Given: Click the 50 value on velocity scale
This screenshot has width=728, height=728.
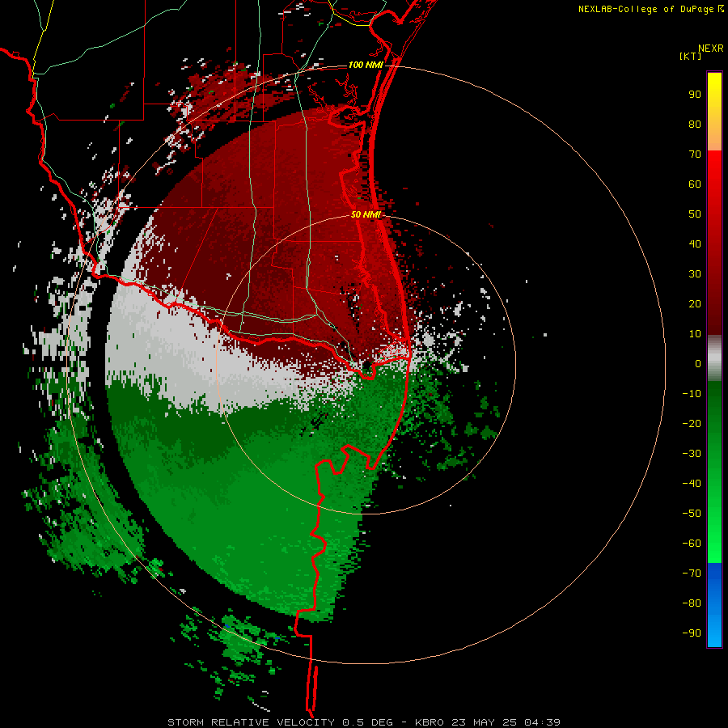Looking at the screenshot, I should pyautogui.click(x=695, y=214).
